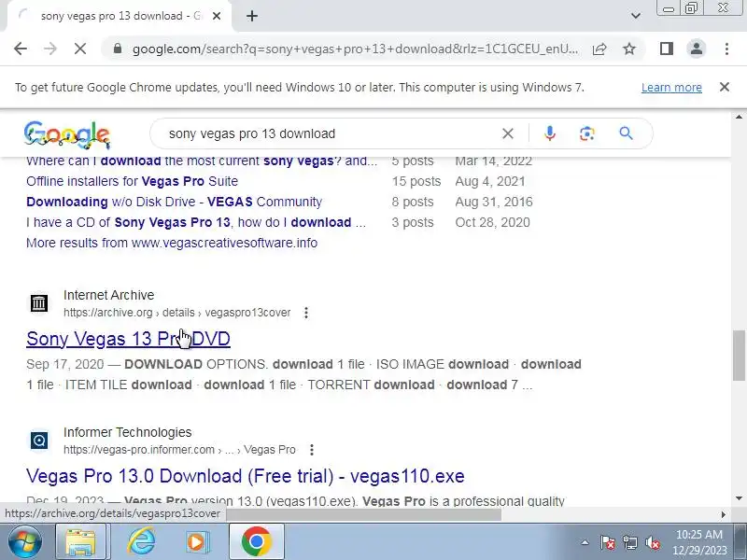The height and width of the screenshot is (560, 747).
Task: Click the Informer Technologies favicon
Action: (x=39, y=440)
